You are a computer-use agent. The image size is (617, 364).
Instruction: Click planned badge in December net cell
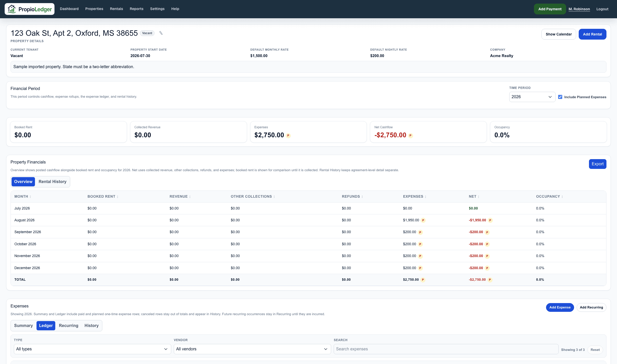click(487, 268)
